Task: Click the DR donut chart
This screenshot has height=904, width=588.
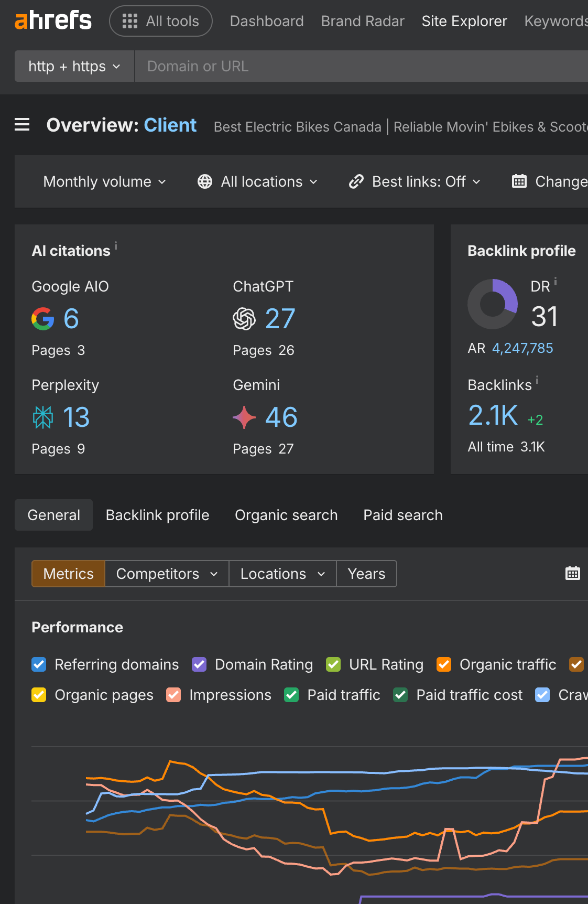Action: tap(493, 304)
